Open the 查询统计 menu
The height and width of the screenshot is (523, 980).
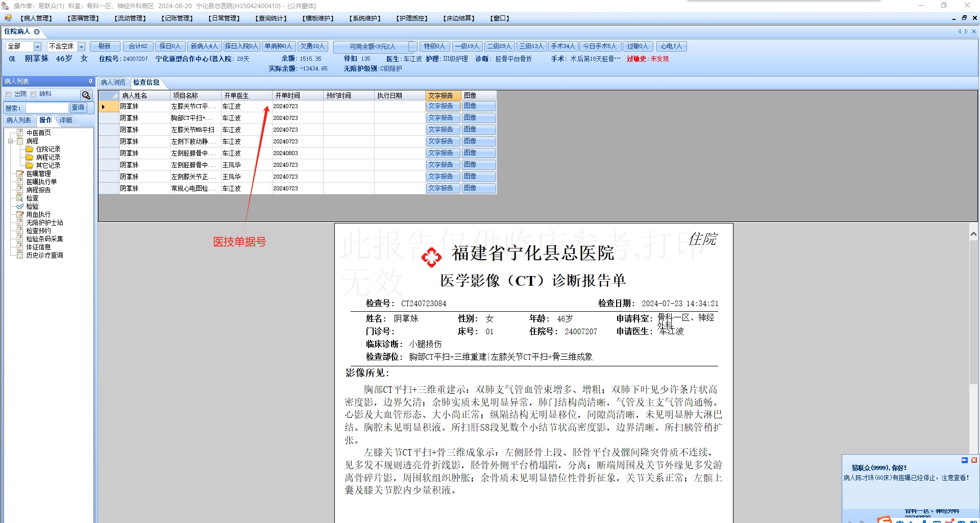271,18
